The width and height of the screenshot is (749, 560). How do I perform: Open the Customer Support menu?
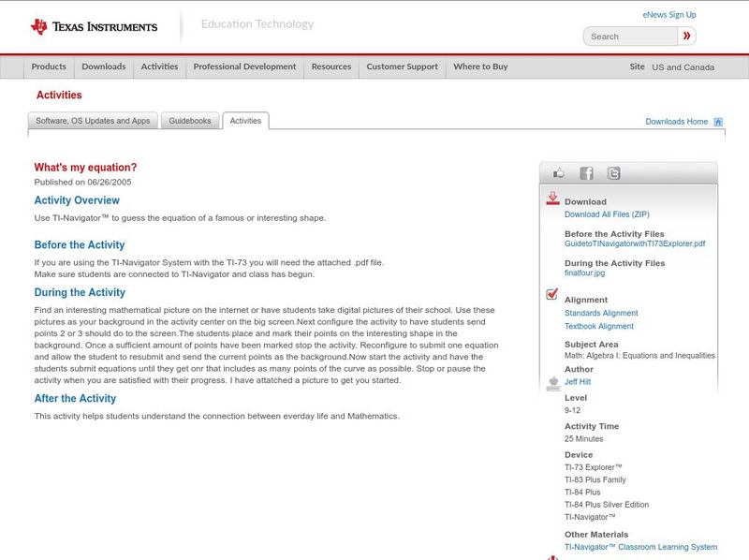click(x=403, y=66)
